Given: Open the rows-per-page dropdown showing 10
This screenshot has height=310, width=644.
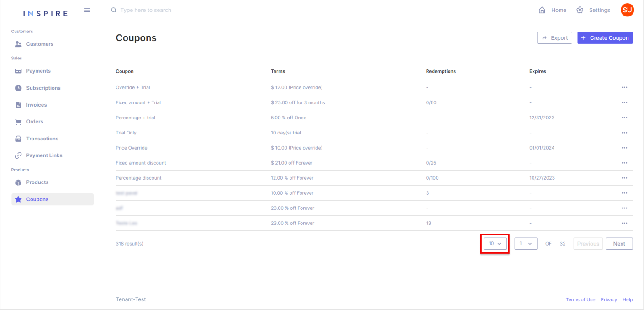Looking at the screenshot, I should (495, 244).
